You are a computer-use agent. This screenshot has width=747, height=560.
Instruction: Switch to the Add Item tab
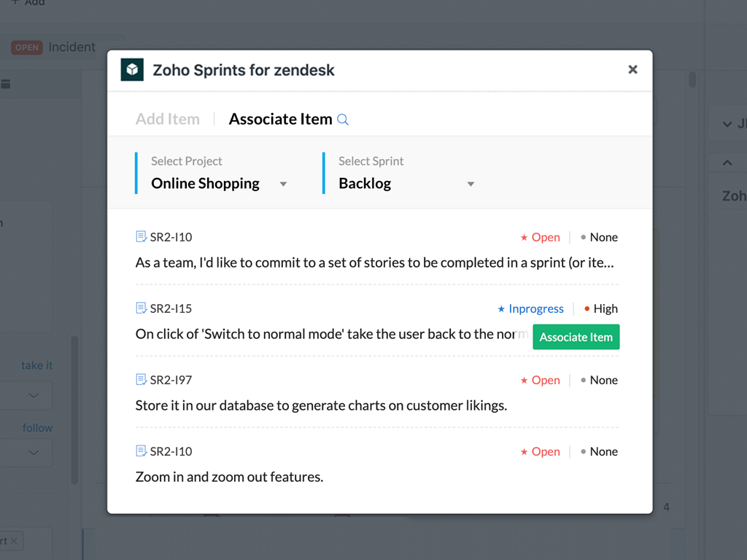pos(168,119)
